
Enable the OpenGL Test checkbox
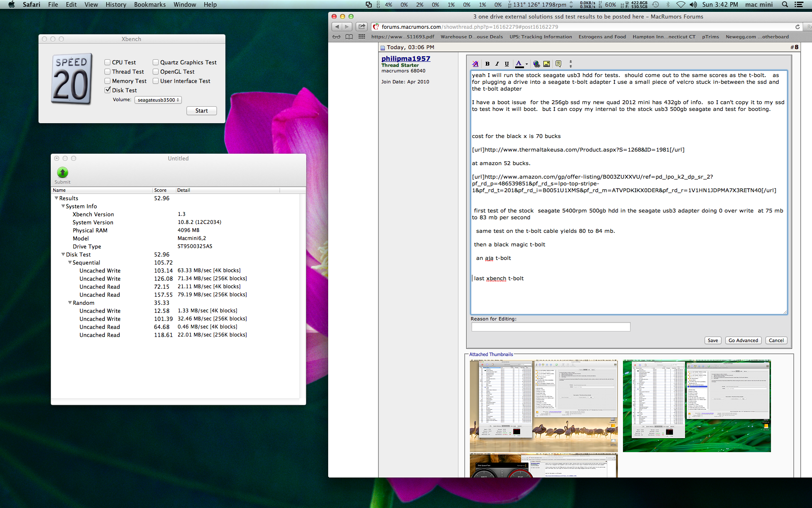[156, 72]
